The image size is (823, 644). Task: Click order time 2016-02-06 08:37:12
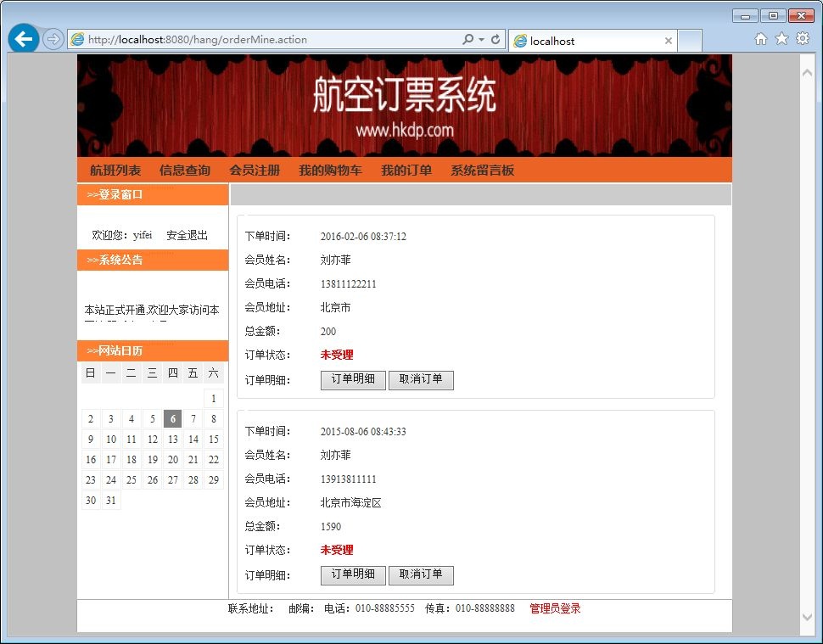click(363, 236)
